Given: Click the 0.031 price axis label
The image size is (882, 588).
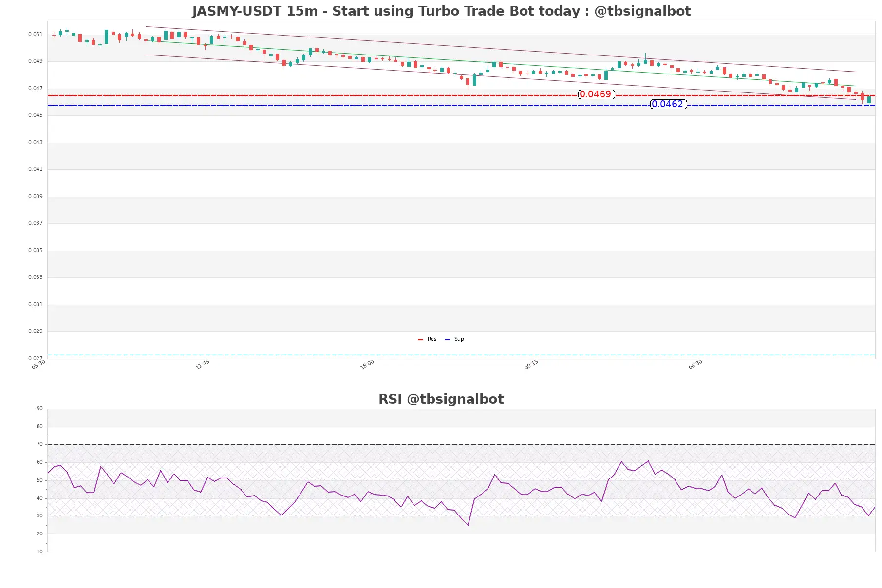Looking at the screenshot, I should click(x=35, y=305).
